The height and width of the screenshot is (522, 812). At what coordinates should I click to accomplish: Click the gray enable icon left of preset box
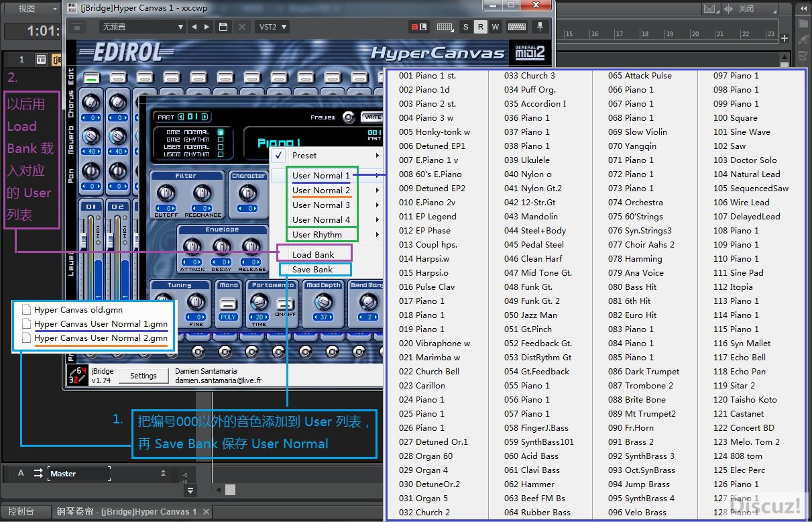tap(78, 27)
